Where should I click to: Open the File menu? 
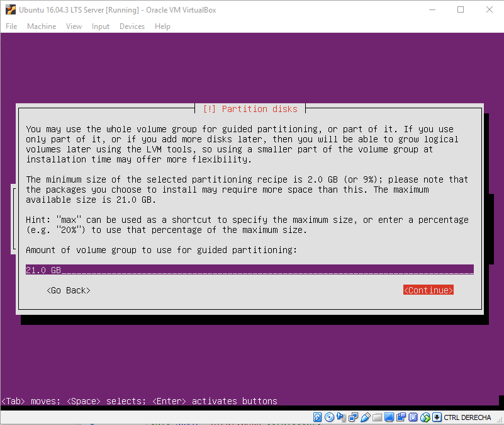click(11, 26)
